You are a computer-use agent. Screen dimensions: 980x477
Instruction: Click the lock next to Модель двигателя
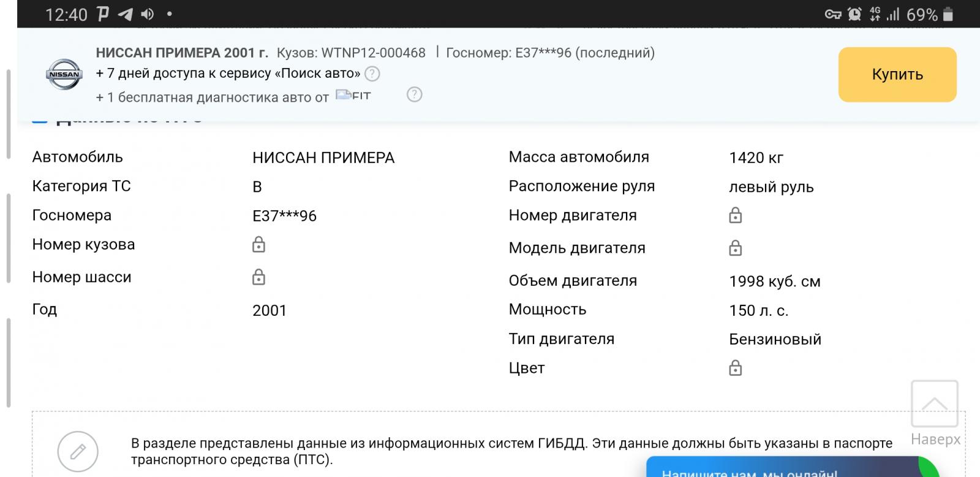tap(735, 248)
